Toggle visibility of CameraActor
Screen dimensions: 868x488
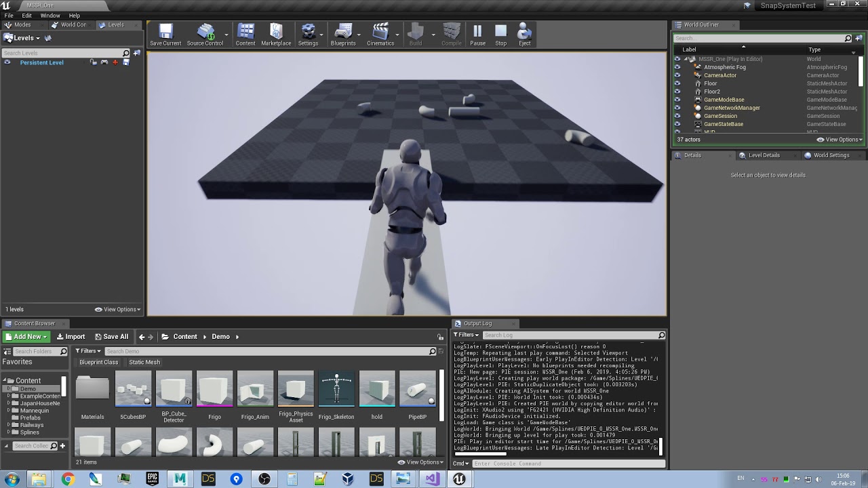[677, 75]
